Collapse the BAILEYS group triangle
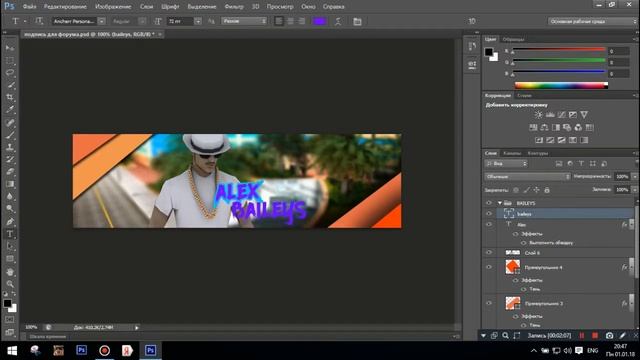This screenshot has width=640, height=360. pos(500,203)
